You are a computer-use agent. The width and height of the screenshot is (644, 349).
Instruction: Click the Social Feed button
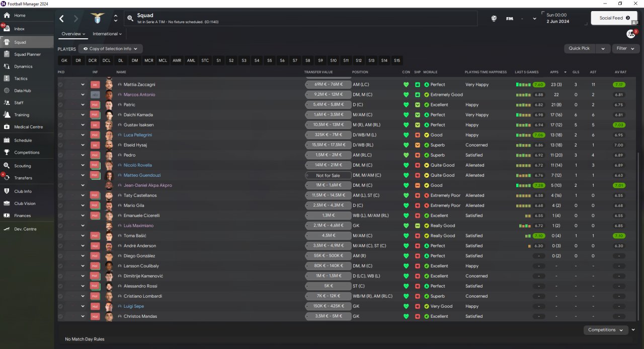tap(614, 18)
